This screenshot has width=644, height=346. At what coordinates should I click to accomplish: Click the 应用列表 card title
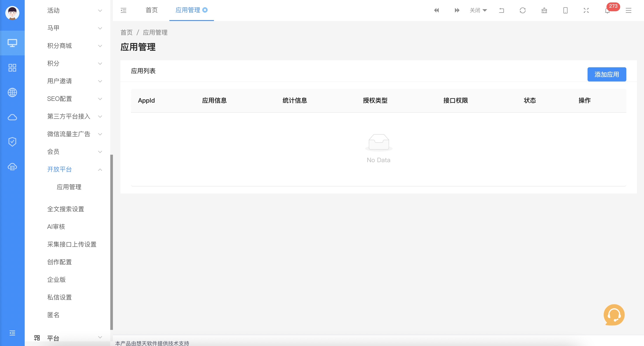[143, 71]
